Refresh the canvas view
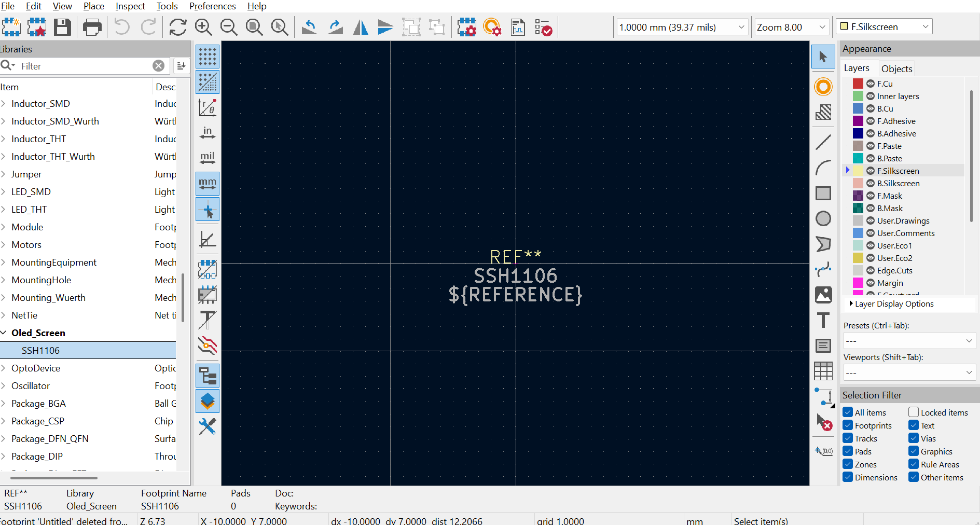Viewport: 980px width, 525px height. click(x=177, y=27)
